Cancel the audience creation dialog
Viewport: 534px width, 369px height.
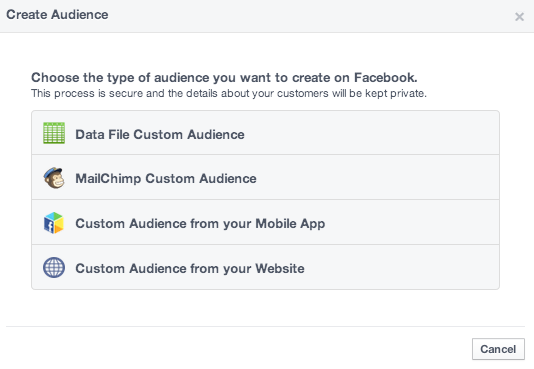point(498,349)
